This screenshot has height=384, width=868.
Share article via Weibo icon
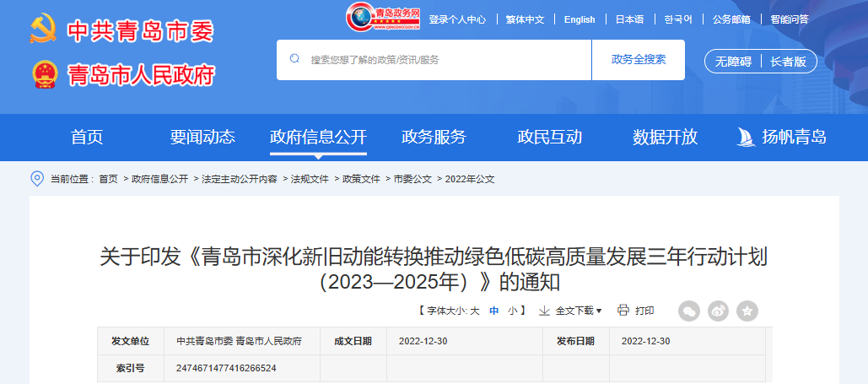coord(718,311)
